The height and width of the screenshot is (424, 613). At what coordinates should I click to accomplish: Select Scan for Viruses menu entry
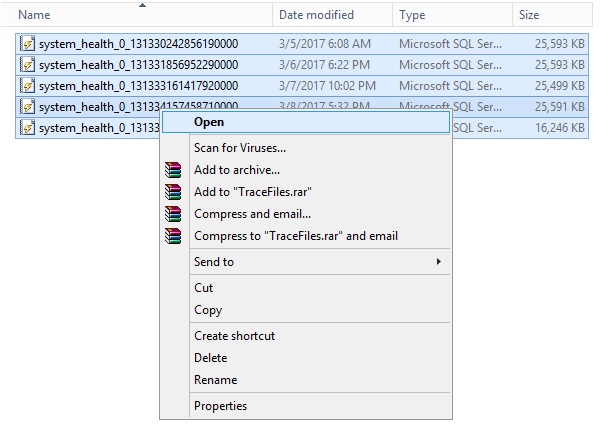pyautogui.click(x=240, y=148)
